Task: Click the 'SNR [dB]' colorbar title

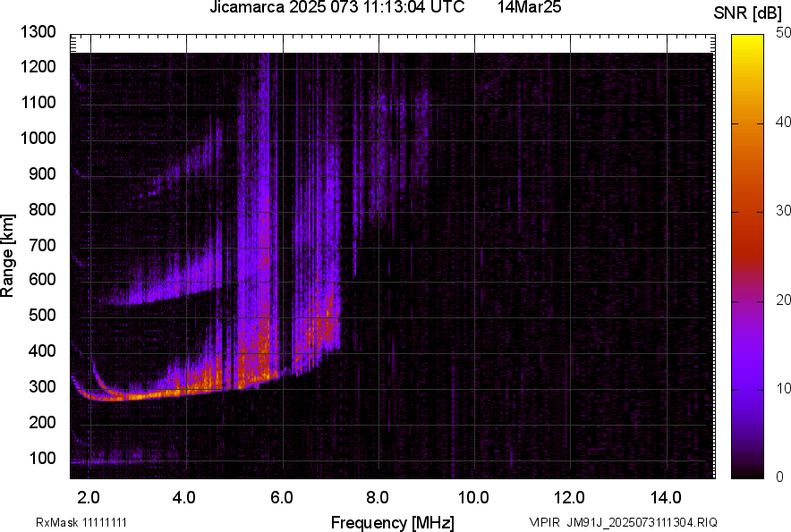Action: pyautogui.click(x=748, y=13)
